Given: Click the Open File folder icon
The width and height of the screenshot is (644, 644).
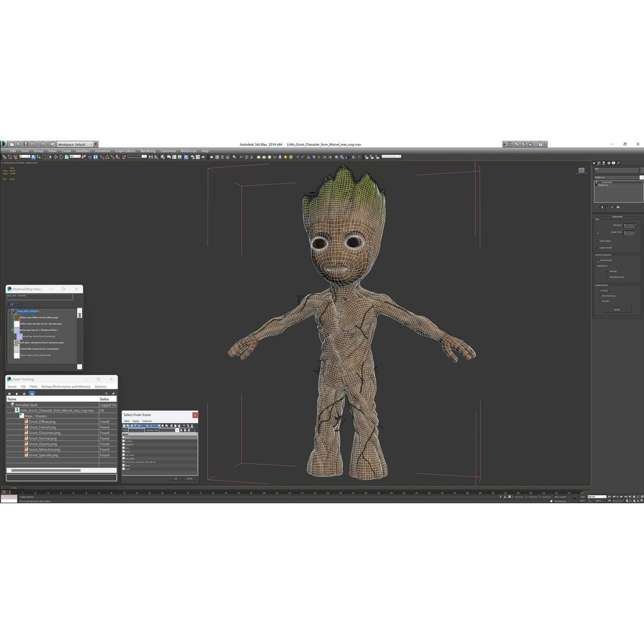Looking at the screenshot, I should click(18, 144).
